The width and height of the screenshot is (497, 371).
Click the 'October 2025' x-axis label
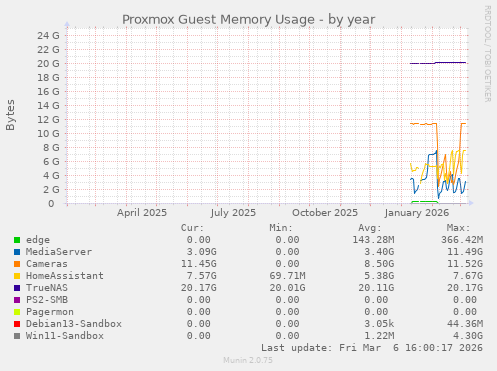pyautogui.click(x=325, y=213)
